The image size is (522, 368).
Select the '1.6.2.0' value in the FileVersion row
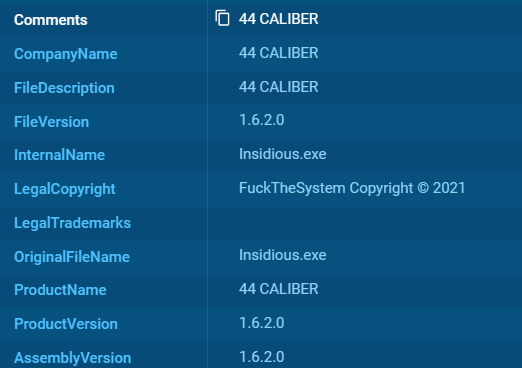(x=262, y=120)
